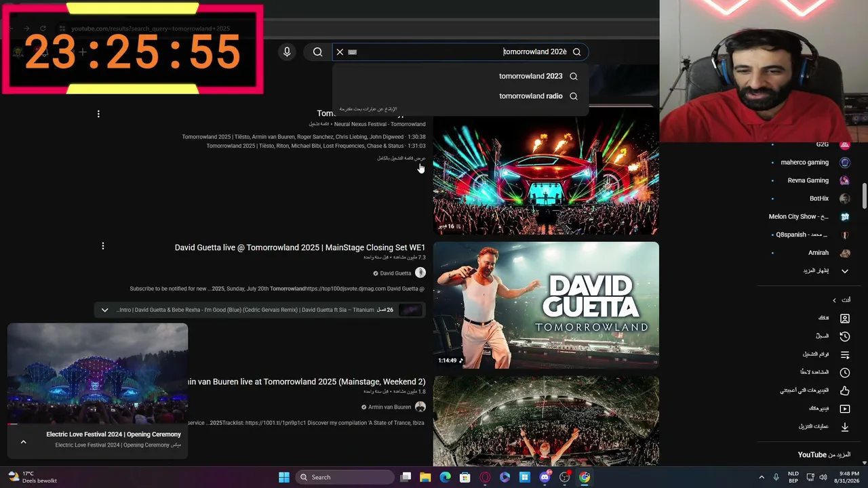Open the Downloads arrow icon in sidebar
This screenshot has width=868, height=488.
(x=845, y=426)
